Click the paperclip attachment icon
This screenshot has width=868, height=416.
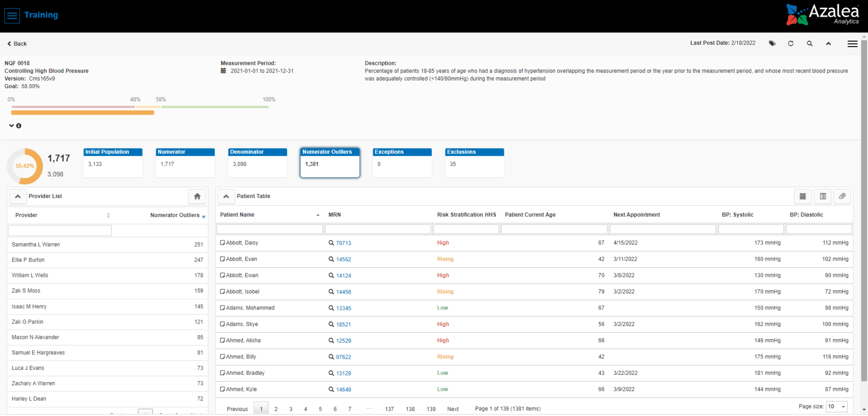pyautogui.click(x=842, y=197)
